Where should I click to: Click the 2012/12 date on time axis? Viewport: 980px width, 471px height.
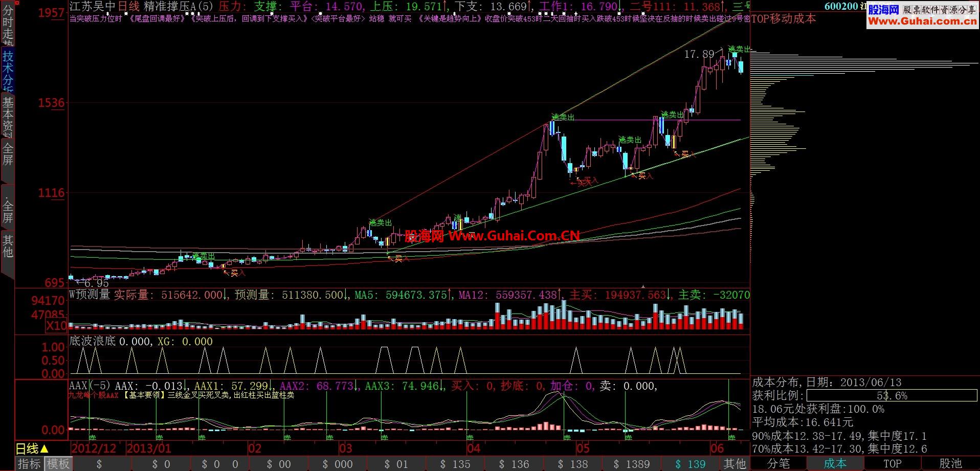94,449
